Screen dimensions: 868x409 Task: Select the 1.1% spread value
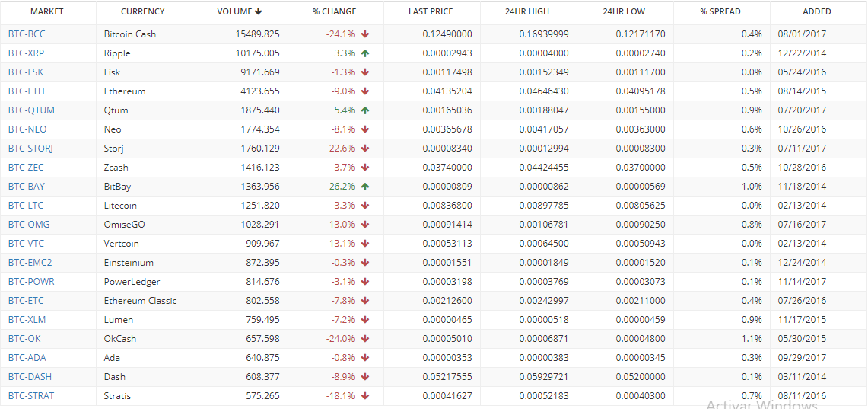point(751,339)
